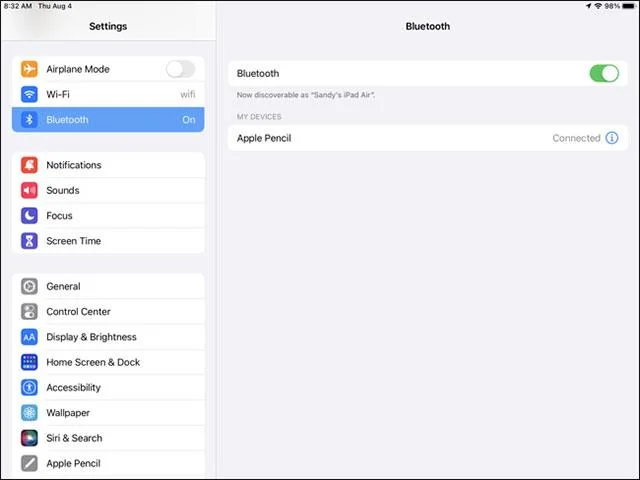The image size is (640, 480).
Task: Tap the Airplane Mode orange plane icon
Action: click(29, 69)
